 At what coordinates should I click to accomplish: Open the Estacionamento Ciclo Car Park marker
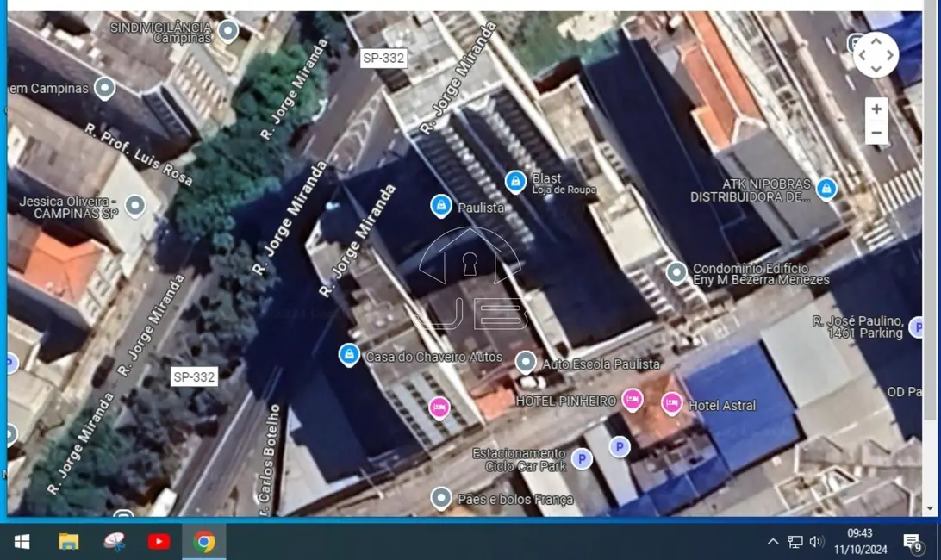[x=583, y=458]
